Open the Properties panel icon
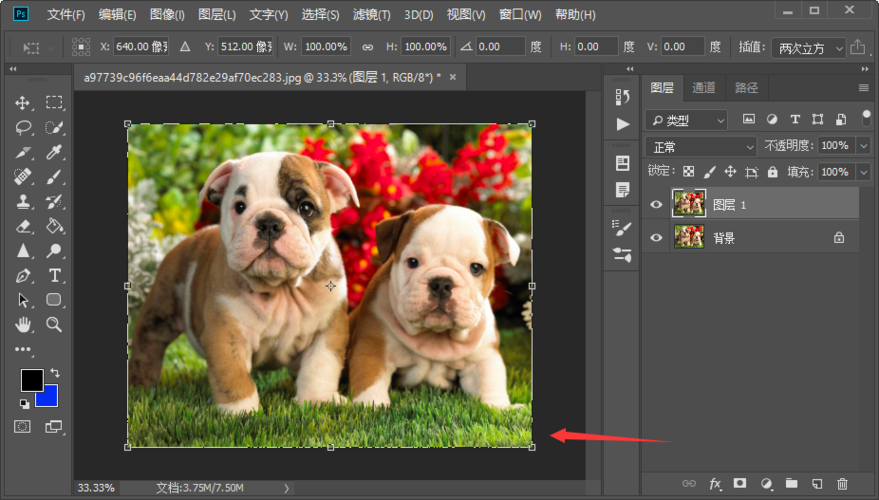Screen dimensions: 879x500 coord(622,163)
